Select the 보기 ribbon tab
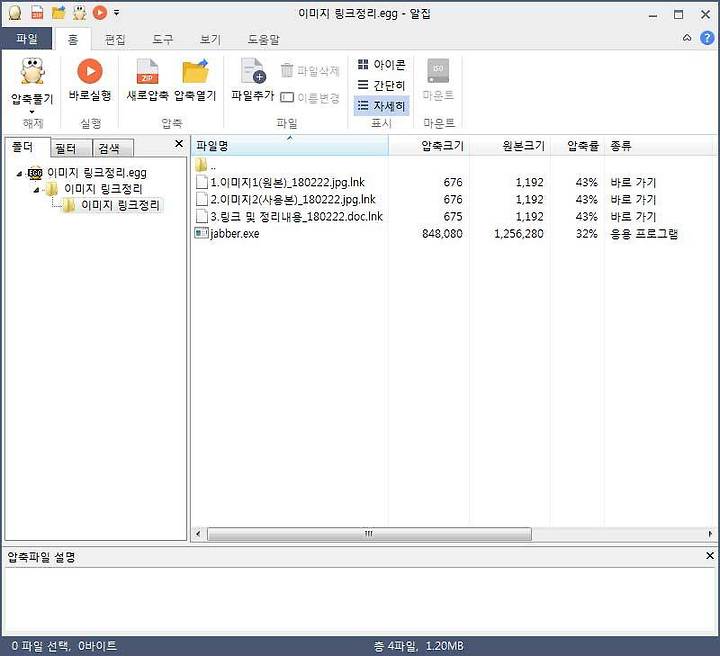The height and width of the screenshot is (656, 720). point(210,39)
